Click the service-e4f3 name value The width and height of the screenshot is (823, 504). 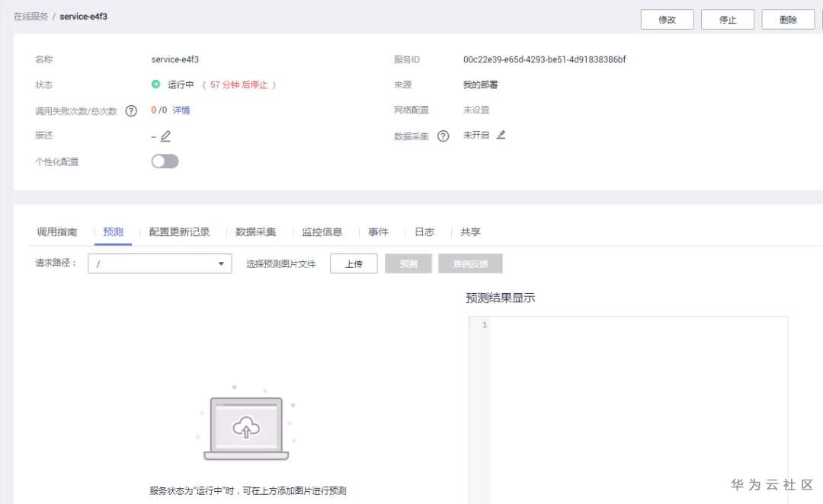coord(175,59)
